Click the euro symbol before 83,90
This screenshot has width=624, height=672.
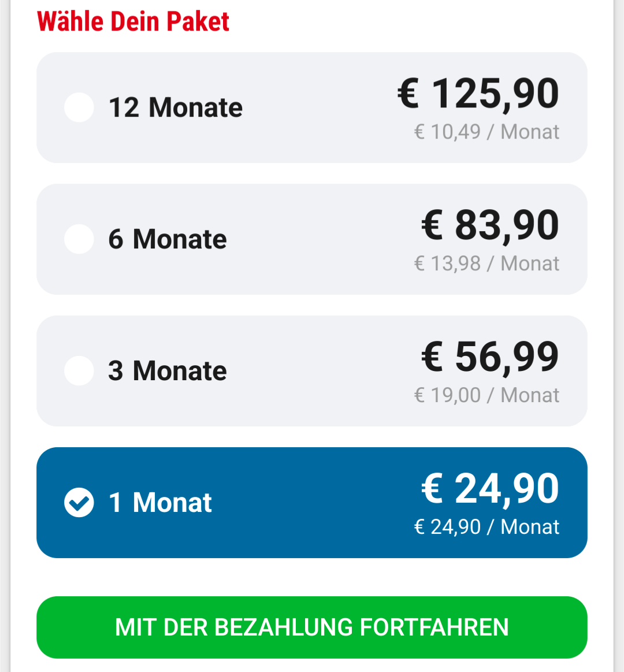[432, 225]
